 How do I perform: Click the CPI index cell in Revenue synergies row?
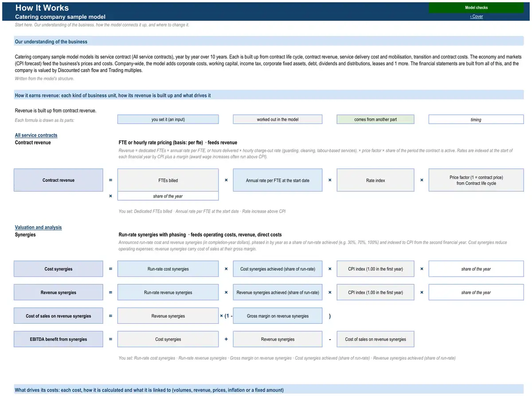(x=376, y=292)
